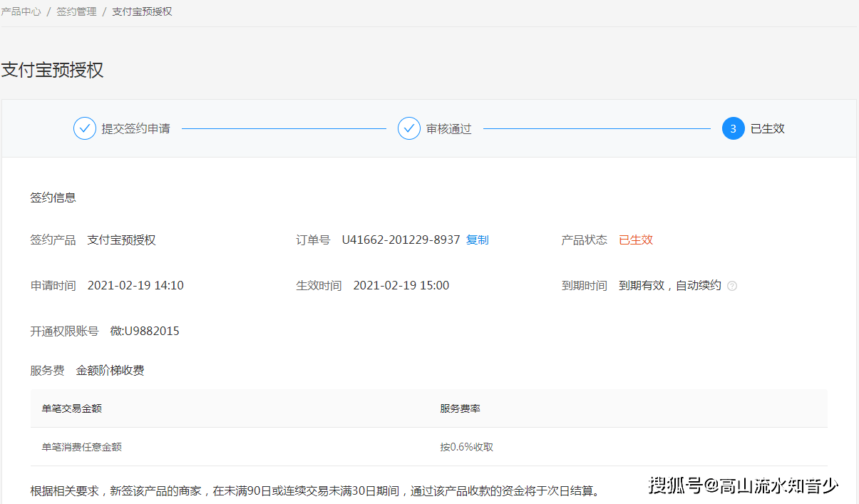Select order number U41662-201229-8937
The image size is (859, 504).
(401, 240)
